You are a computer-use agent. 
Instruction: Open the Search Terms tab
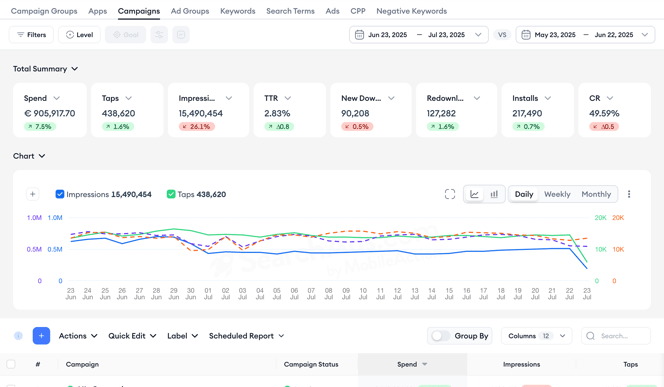290,11
